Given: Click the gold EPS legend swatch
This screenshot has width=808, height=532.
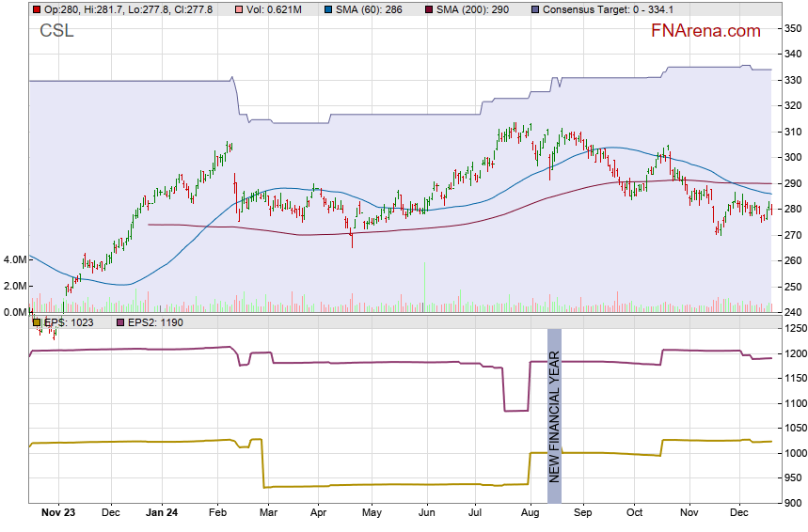Looking at the screenshot, I should [36, 322].
